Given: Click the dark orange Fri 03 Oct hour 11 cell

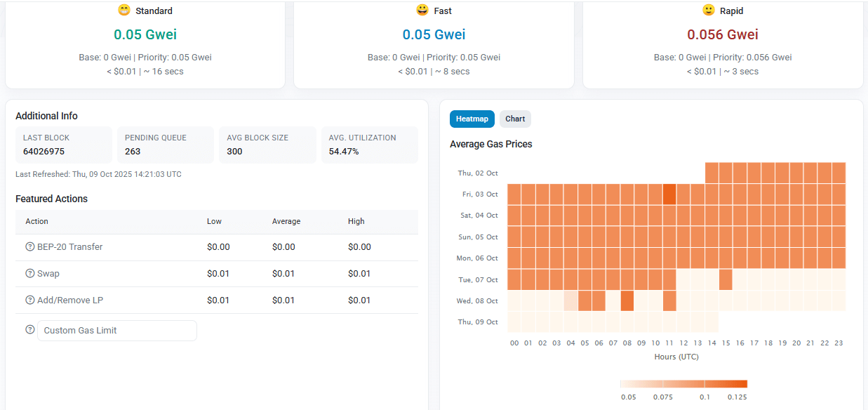Looking at the screenshot, I should (669, 194).
